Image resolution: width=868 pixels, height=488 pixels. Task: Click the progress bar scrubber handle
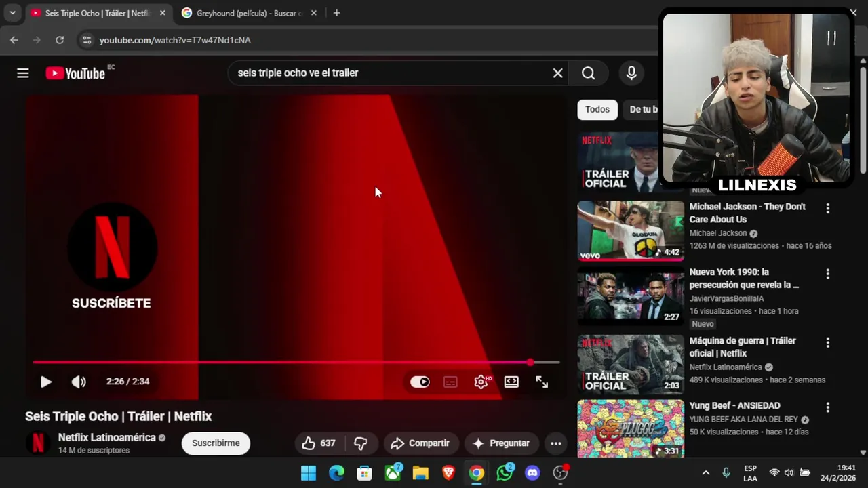(x=530, y=363)
